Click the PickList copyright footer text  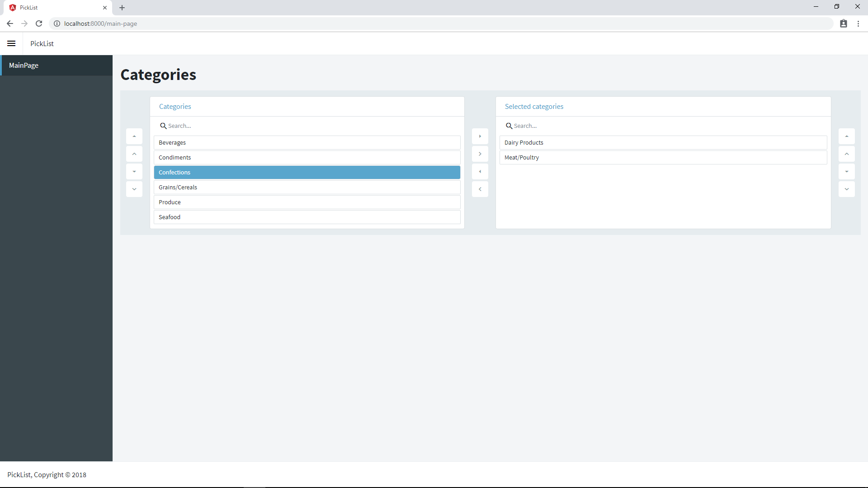pyautogui.click(x=47, y=475)
